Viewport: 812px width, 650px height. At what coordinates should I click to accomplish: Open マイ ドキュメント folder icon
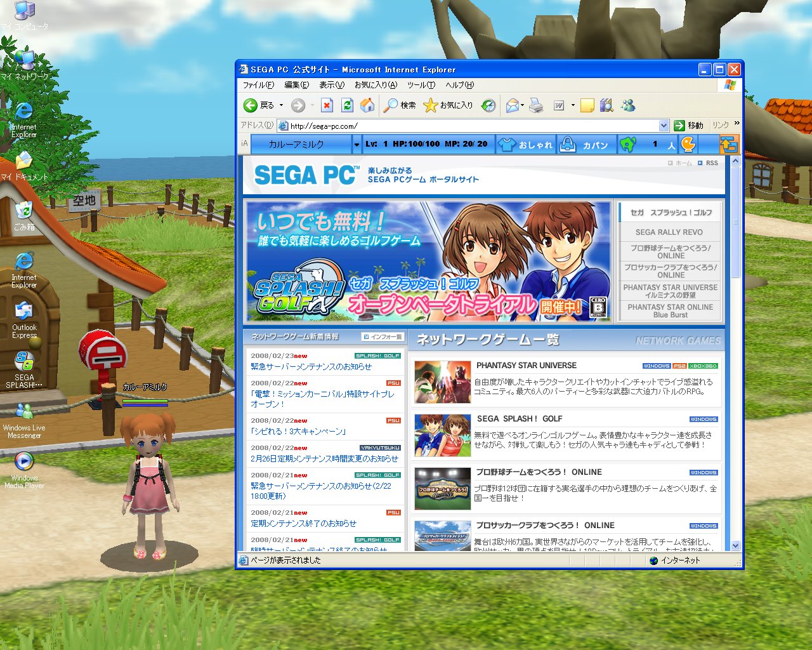tap(24, 166)
